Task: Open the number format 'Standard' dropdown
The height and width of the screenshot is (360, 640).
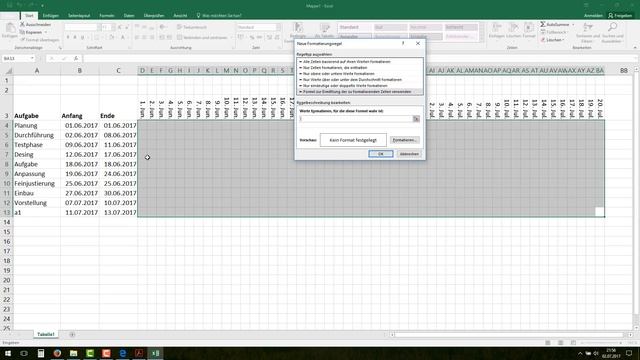Action: click(x=278, y=27)
